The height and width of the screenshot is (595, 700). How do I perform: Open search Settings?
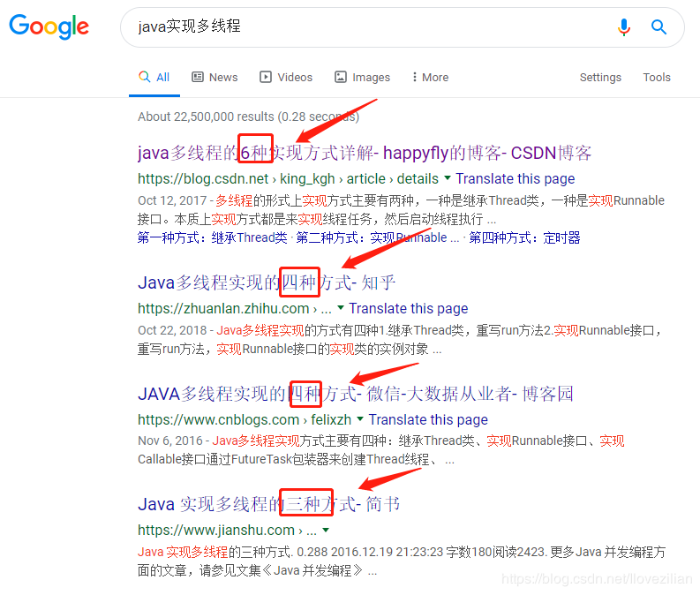[x=600, y=77]
